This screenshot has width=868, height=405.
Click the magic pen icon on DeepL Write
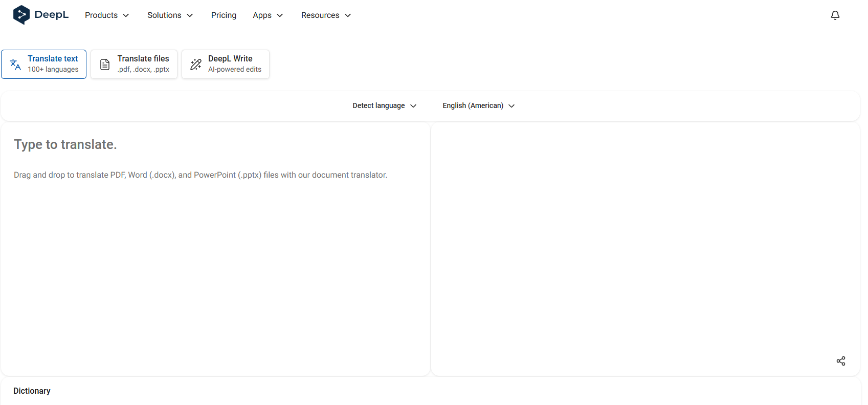coord(196,65)
